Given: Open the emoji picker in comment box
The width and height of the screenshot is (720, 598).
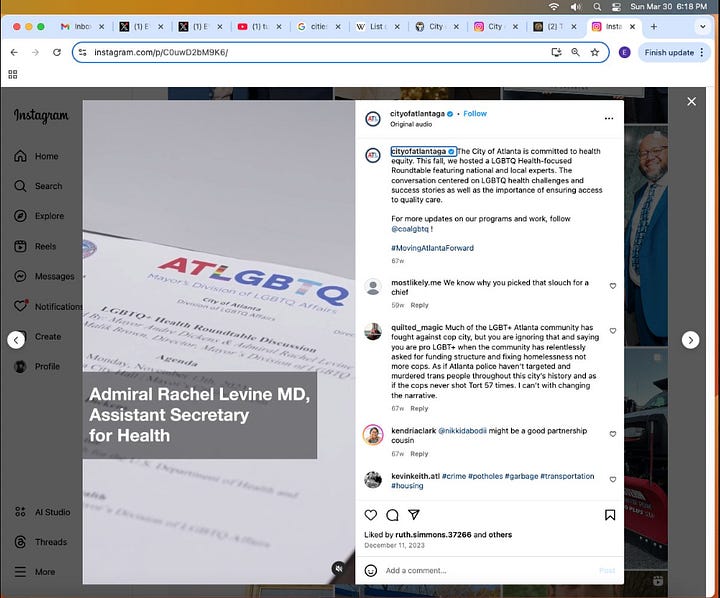Looking at the screenshot, I should pos(371,570).
